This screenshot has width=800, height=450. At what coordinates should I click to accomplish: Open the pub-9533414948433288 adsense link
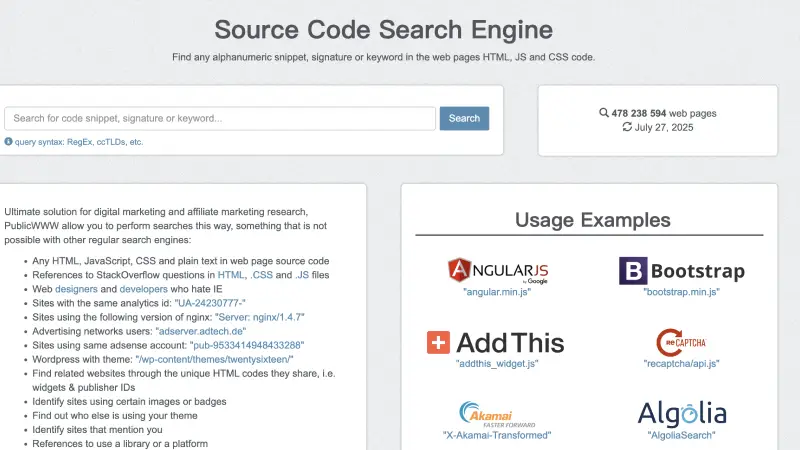(x=247, y=345)
